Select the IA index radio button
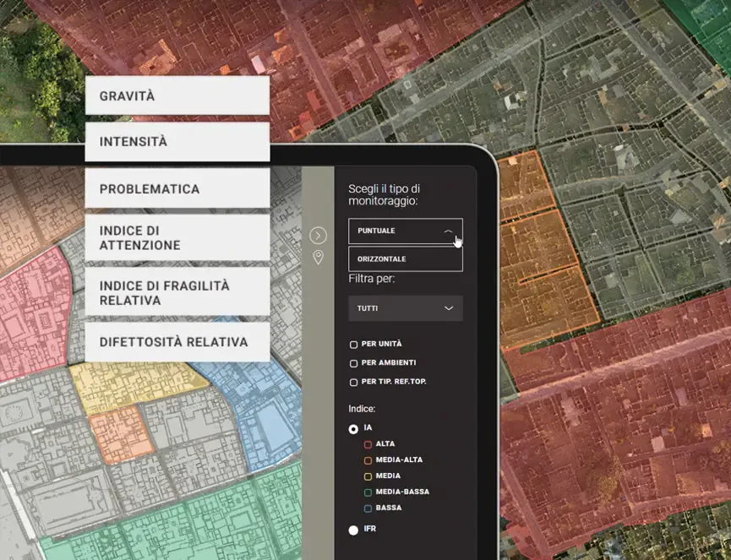The width and height of the screenshot is (731, 560). pyautogui.click(x=353, y=428)
